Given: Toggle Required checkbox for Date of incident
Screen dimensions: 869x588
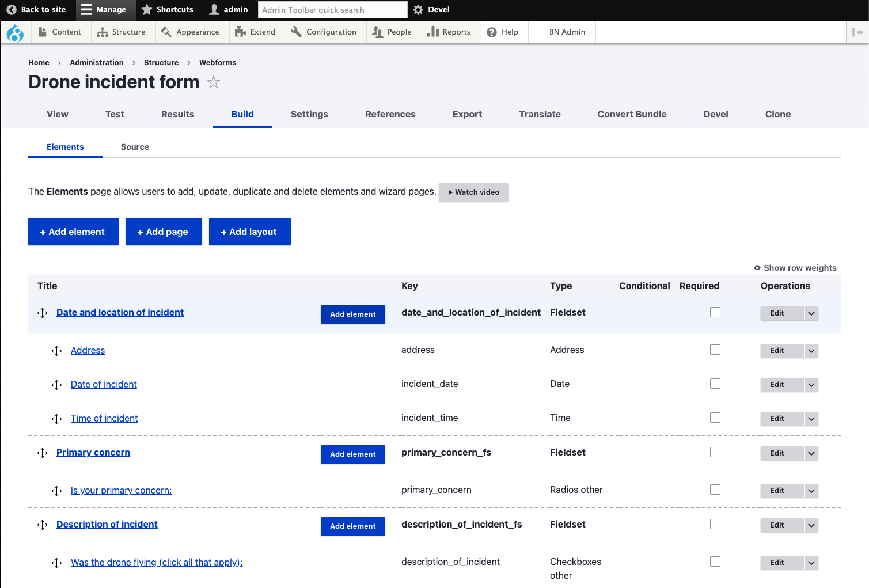Looking at the screenshot, I should click(x=715, y=384).
